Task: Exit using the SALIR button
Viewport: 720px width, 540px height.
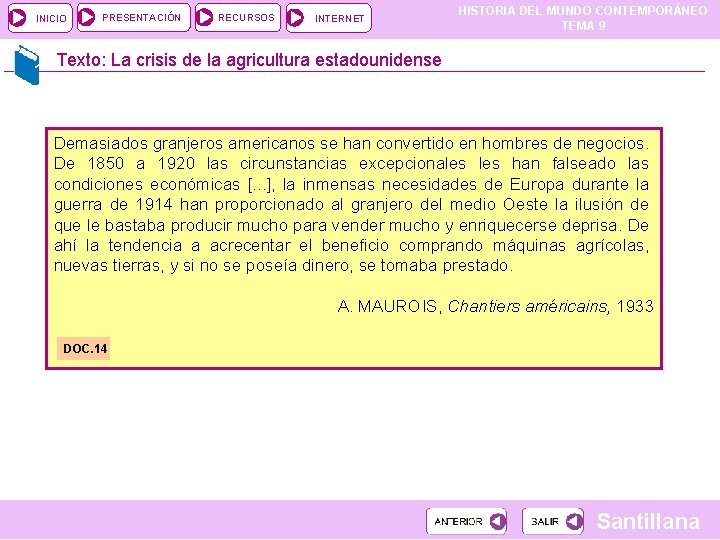Action: pyautogui.click(x=553, y=521)
